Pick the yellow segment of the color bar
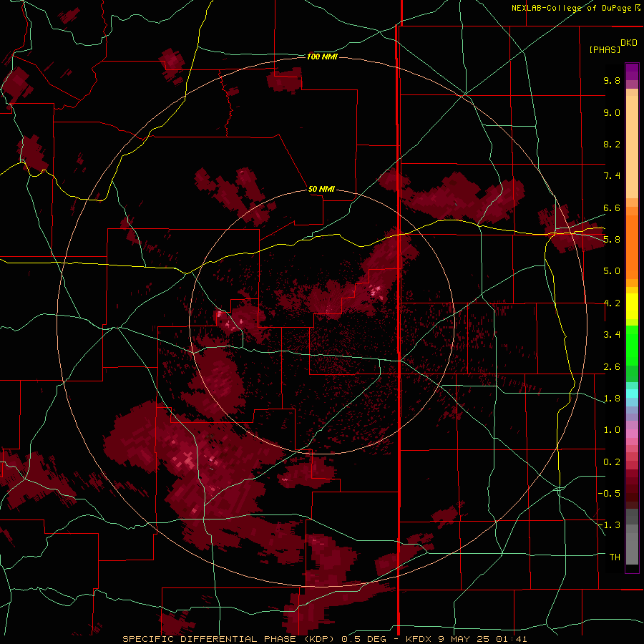This screenshot has width=644, height=644. coord(632,306)
